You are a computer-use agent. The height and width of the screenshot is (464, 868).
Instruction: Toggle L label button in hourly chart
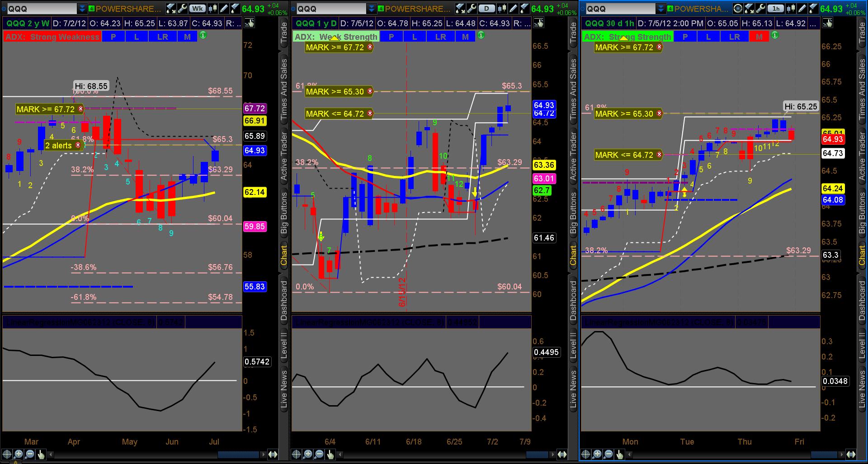pyautogui.click(x=708, y=37)
